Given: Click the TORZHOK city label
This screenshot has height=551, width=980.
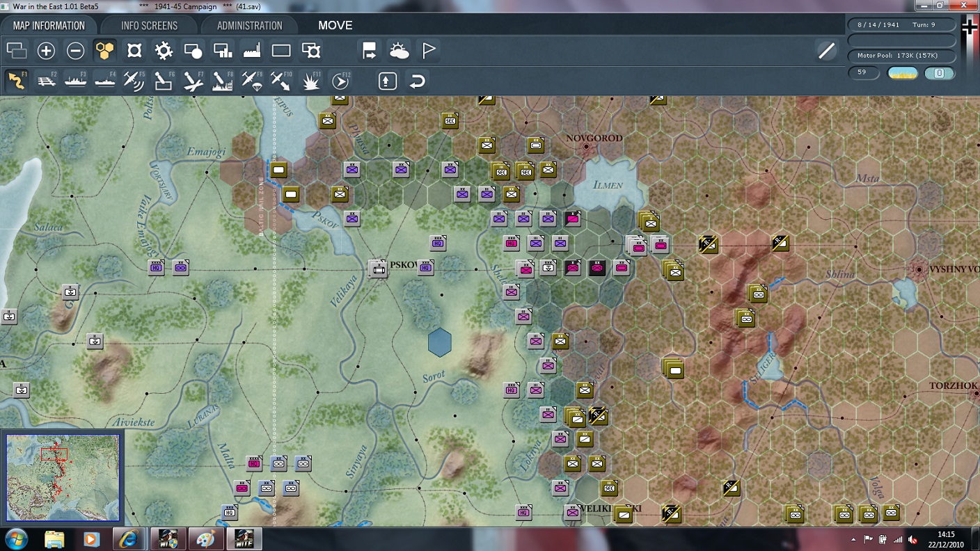Looking at the screenshot, I should (954, 385).
